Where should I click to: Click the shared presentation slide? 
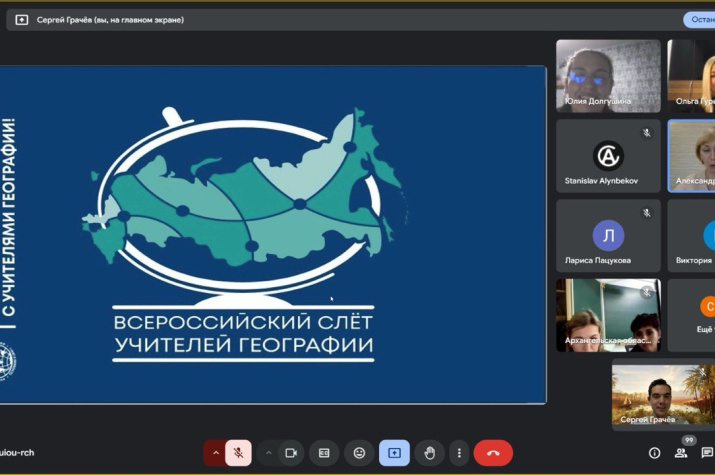tap(273, 235)
